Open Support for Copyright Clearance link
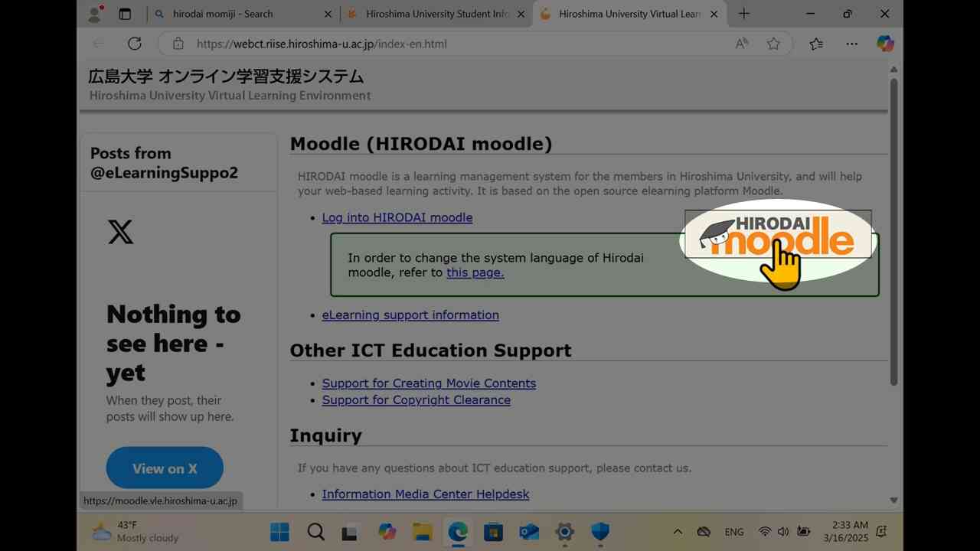This screenshot has height=551, width=980. (416, 400)
